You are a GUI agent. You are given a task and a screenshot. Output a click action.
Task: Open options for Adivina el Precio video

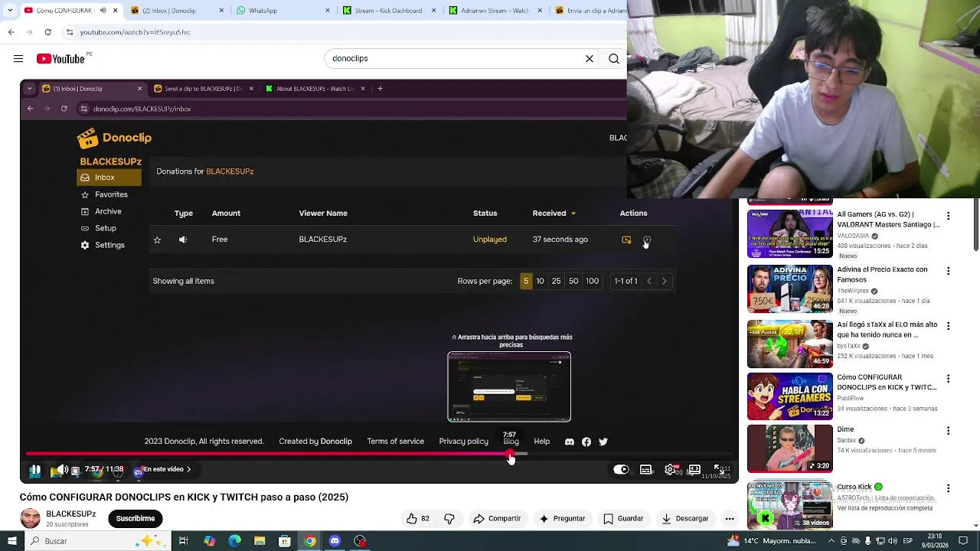click(948, 271)
